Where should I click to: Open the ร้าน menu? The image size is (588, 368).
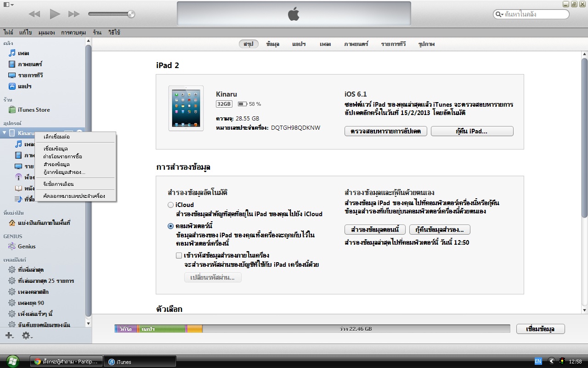[97, 33]
